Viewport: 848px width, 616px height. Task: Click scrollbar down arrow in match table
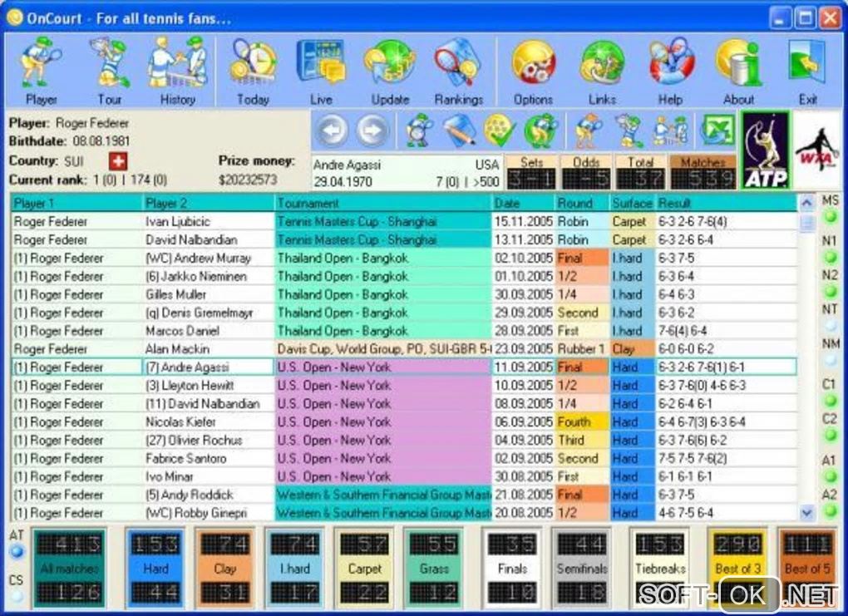[806, 512]
